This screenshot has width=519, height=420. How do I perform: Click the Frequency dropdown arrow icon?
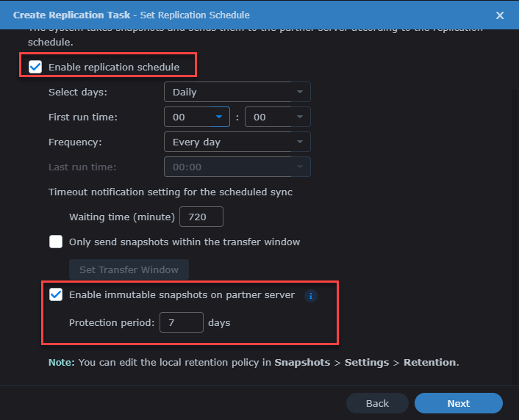pos(300,142)
